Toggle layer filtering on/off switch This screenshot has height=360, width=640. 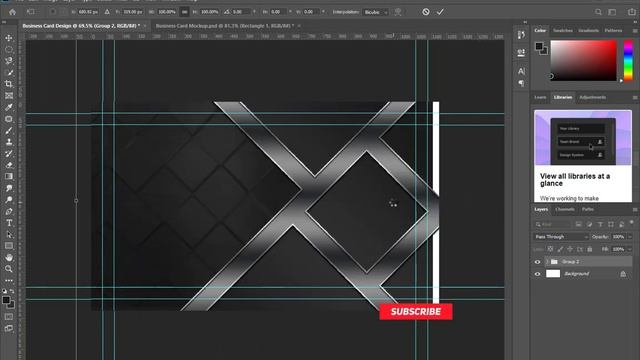(631, 222)
